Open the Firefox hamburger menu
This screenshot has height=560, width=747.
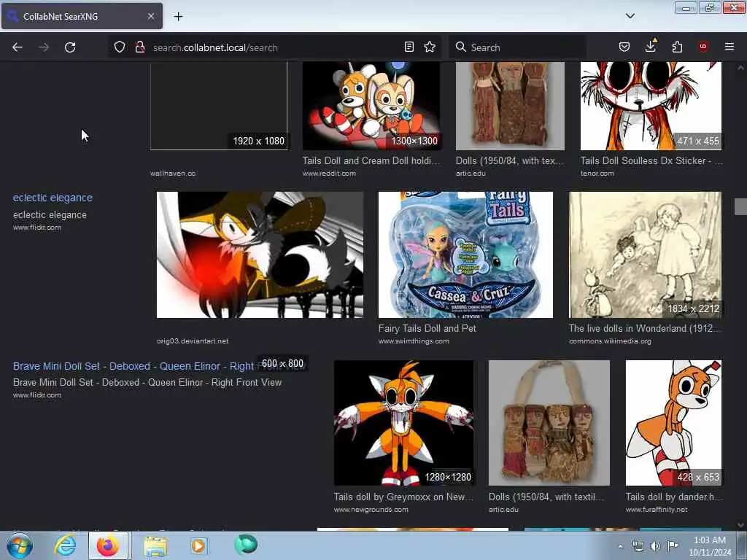[x=729, y=47]
